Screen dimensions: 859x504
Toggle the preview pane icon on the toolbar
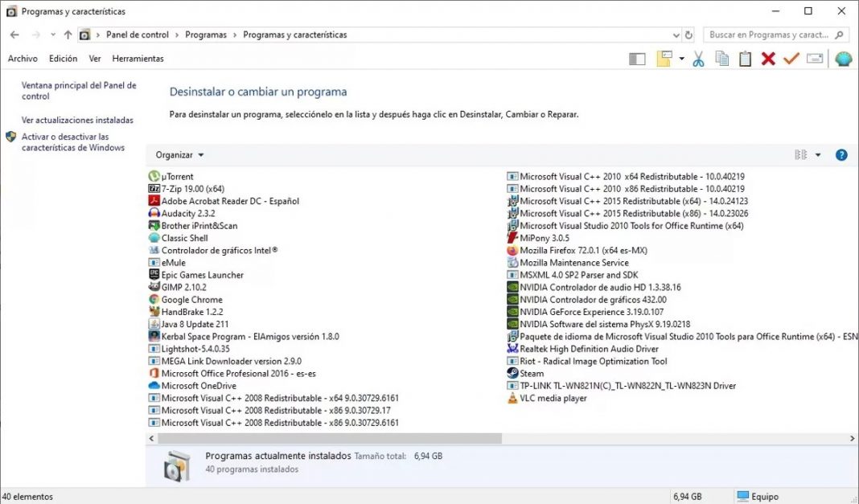coord(638,58)
